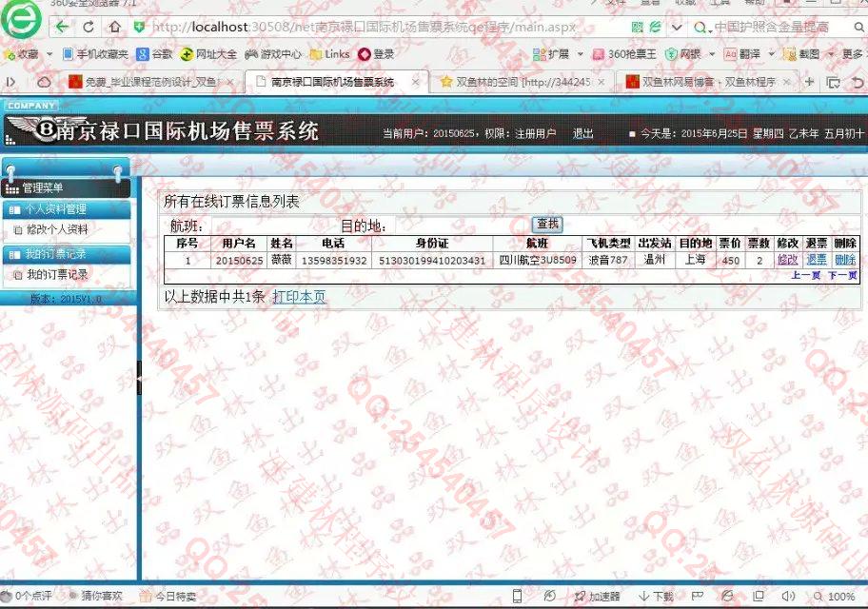This screenshot has height=609, width=868.
Task: Open 360抢票王 extension
Action: tap(624, 54)
